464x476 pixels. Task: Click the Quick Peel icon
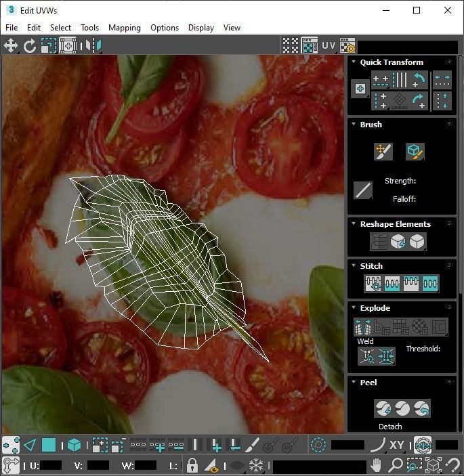point(383,408)
